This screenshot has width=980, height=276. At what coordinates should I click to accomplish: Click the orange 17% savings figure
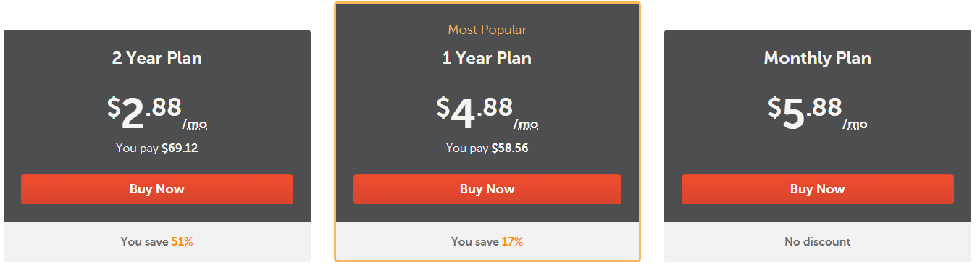click(x=512, y=242)
